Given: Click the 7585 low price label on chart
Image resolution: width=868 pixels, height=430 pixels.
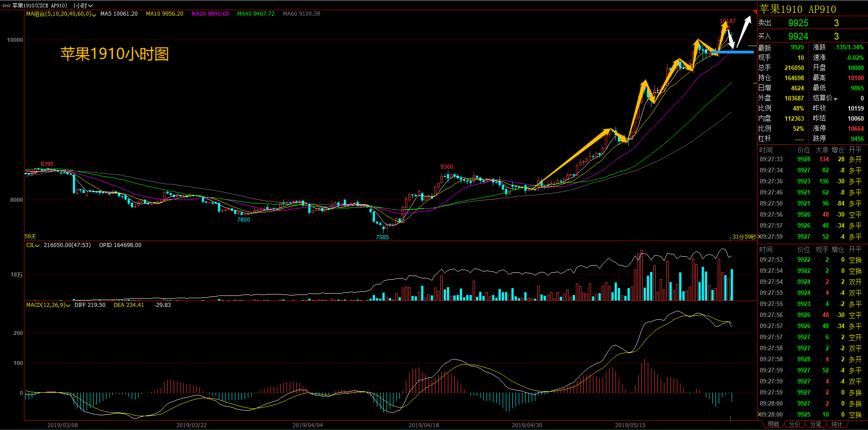Looking at the screenshot, I should (x=382, y=237).
